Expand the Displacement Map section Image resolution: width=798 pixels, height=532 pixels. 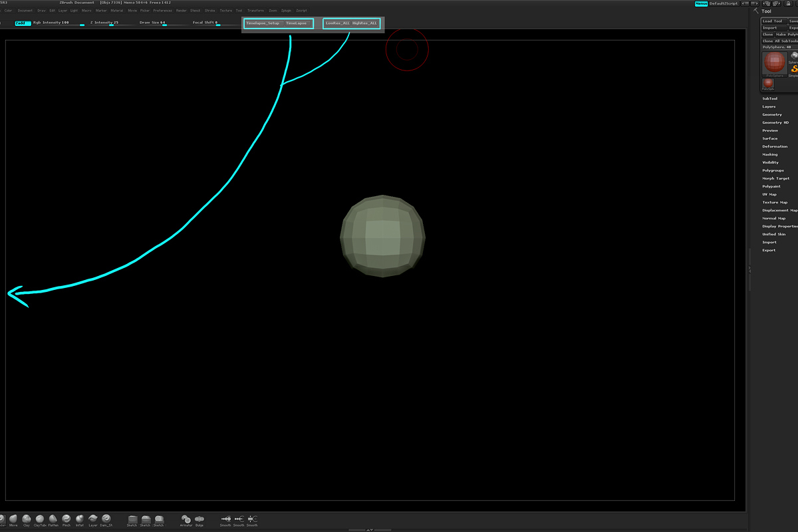(x=779, y=210)
